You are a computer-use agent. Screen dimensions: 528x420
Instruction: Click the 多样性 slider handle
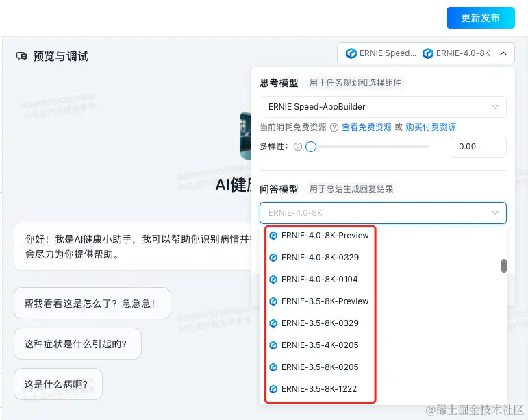pos(311,147)
